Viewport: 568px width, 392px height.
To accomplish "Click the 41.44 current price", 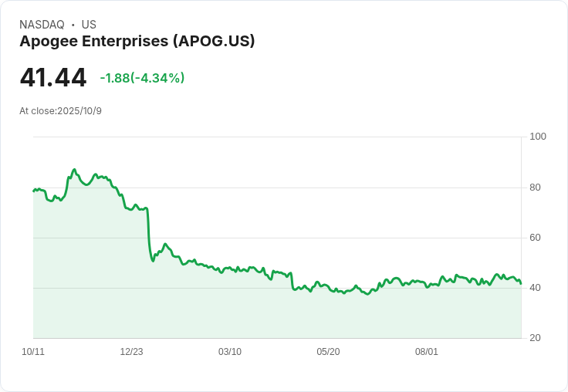I will point(53,78).
